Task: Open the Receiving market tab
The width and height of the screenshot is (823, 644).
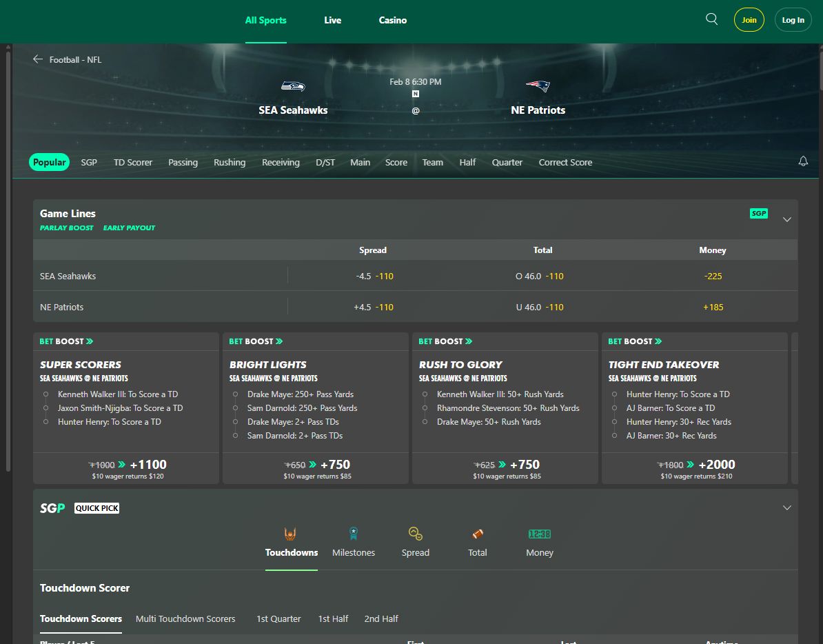Action: click(x=281, y=162)
